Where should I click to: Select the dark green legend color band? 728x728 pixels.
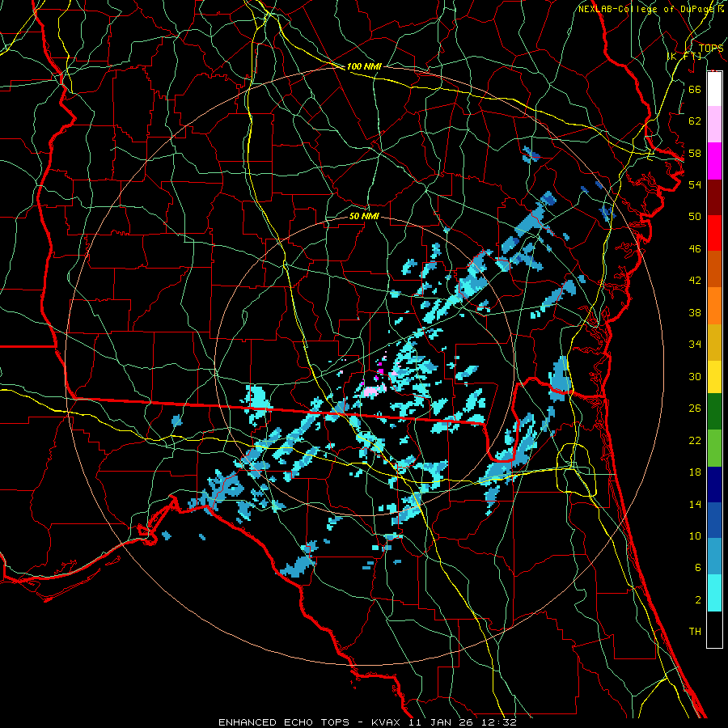click(714, 412)
